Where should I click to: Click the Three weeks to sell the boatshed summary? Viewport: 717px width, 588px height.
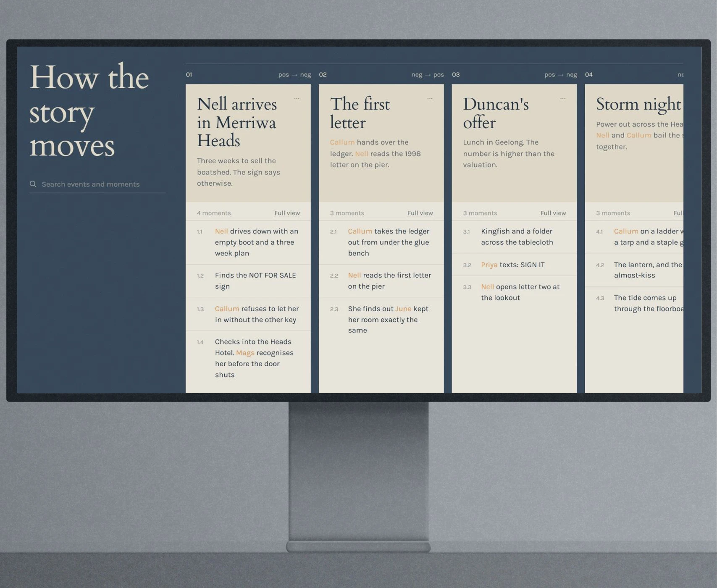click(x=239, y=172)
